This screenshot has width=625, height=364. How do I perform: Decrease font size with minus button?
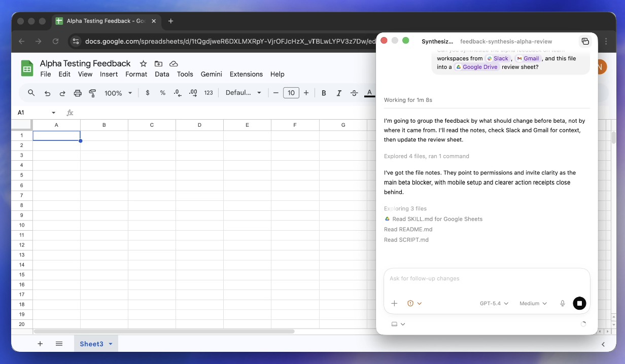click(x=276, y=93)
